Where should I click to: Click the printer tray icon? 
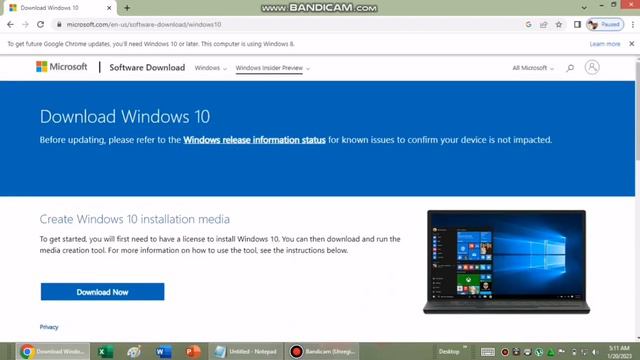(x=527, y=352)
